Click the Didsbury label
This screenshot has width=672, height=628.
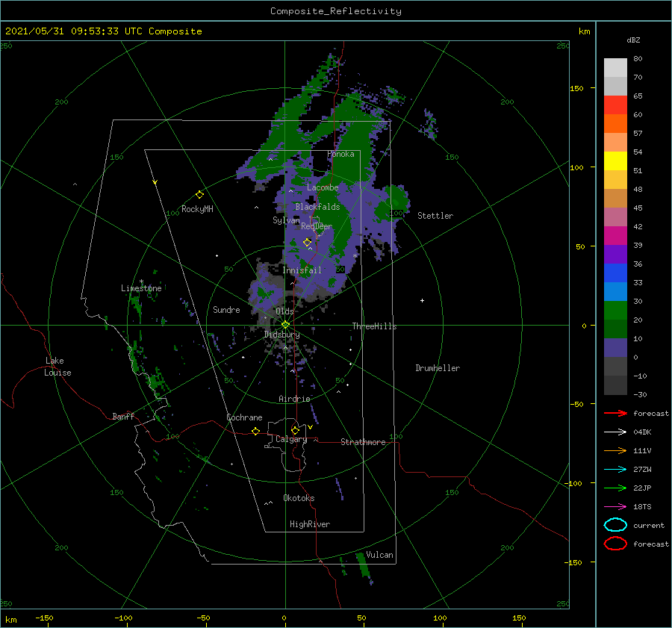282,335
